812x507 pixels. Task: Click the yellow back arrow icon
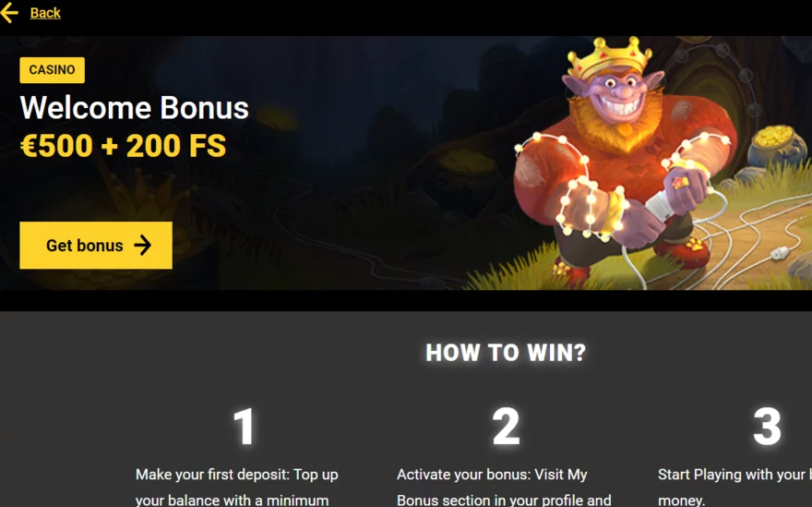coord(9,12)
